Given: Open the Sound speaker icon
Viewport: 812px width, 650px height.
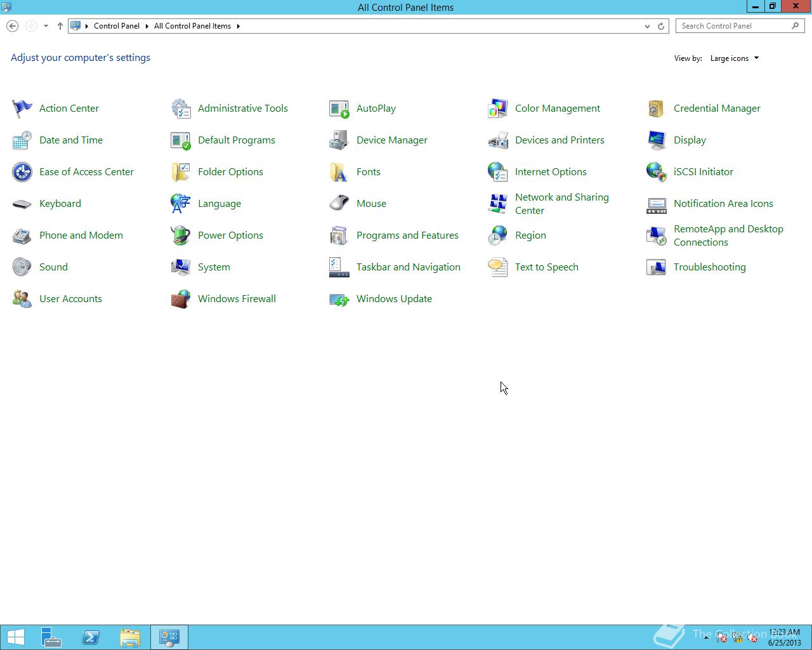Looking at the screenshot, I should click(x=22, y=267).
